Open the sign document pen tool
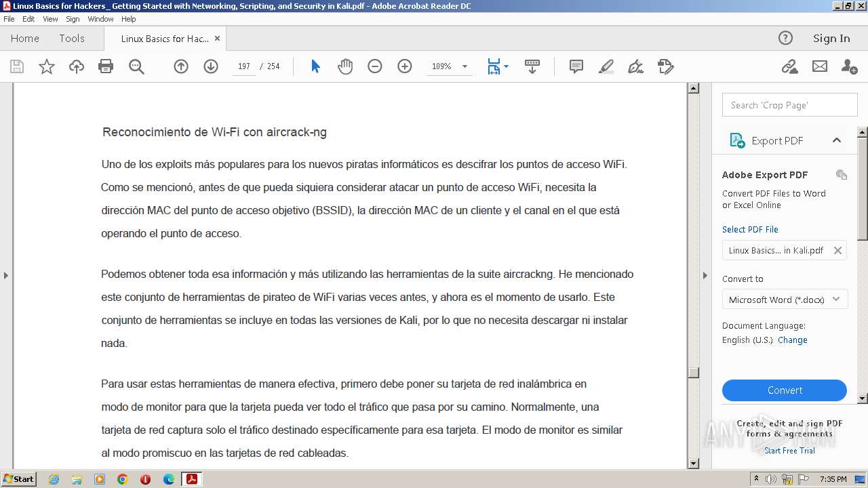 [635, 66]
